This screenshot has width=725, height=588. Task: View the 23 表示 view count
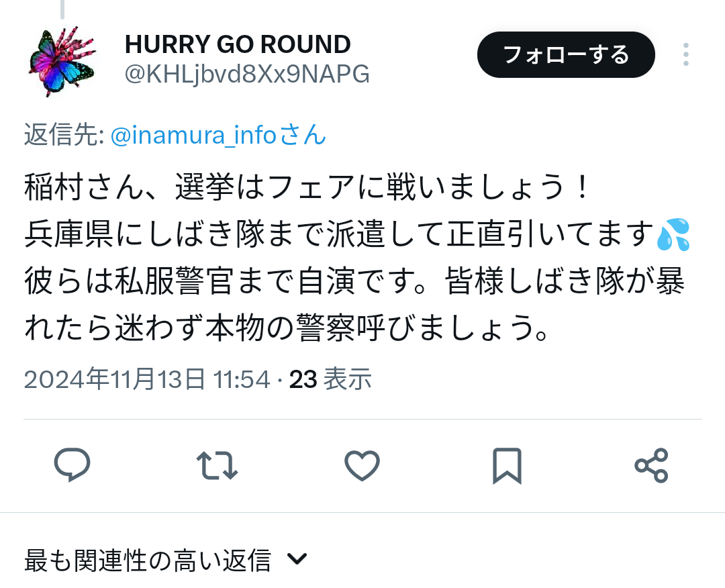330,379
